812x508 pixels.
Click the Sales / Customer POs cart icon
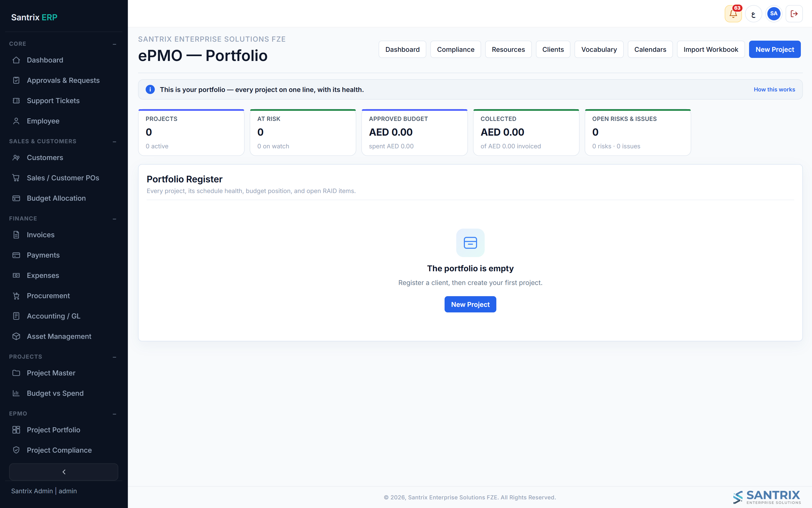tap(16, 178)
